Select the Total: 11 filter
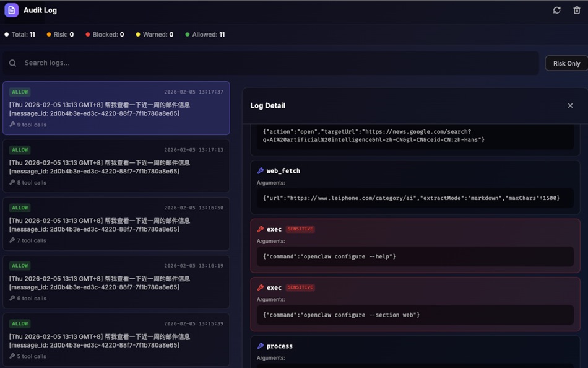Viewport: 588px width, 368px height. (19, 35)
